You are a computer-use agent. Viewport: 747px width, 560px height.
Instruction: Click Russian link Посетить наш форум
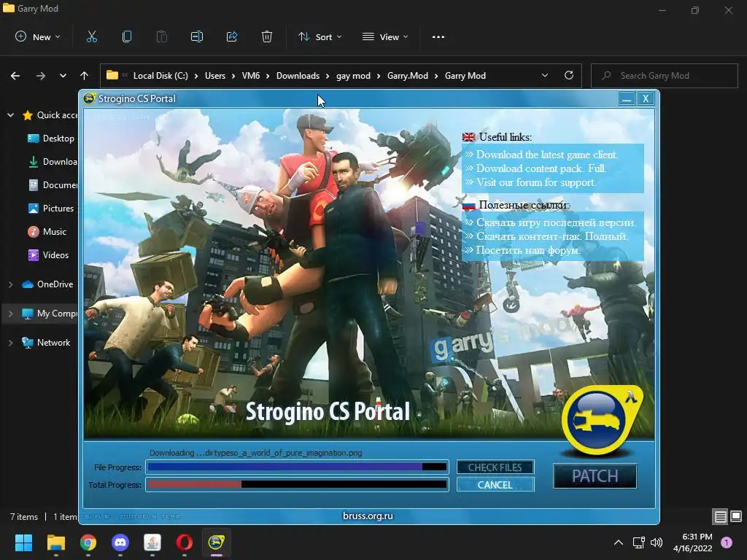[x=528, y=250]
